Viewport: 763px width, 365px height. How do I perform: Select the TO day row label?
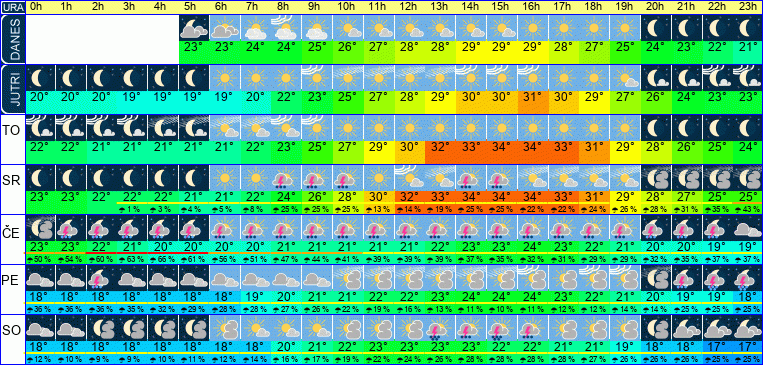pyautogui.click(x=11, y=131)
